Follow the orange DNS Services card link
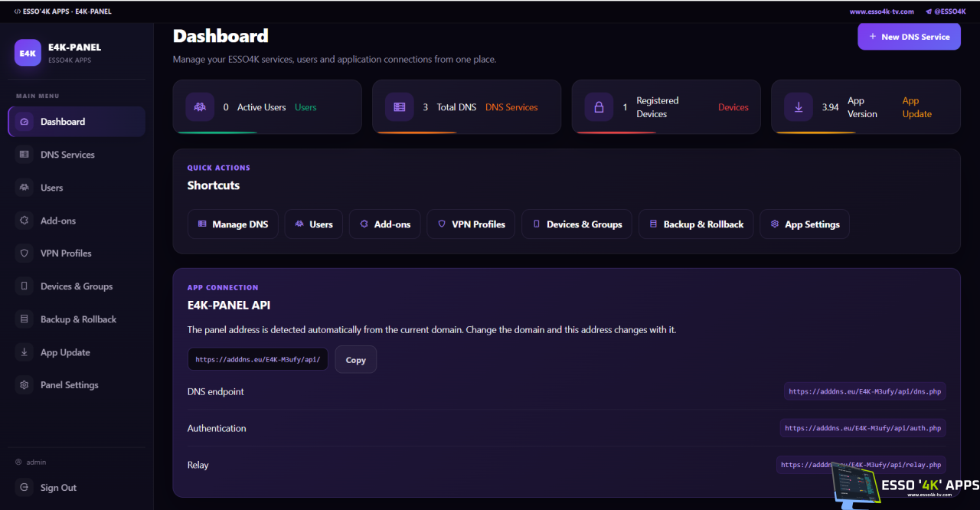 pyautogui.click(x=511, y=107)
